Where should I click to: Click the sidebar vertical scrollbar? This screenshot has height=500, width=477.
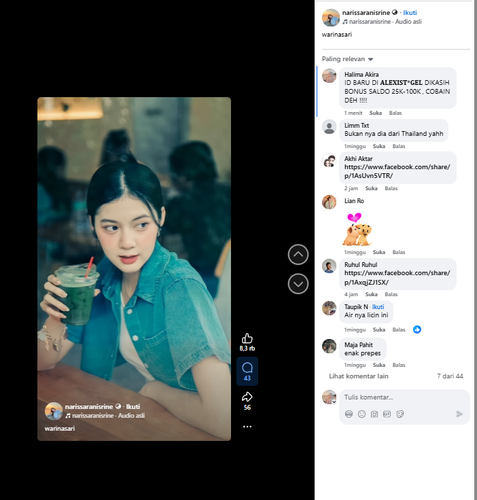point(475,250)
